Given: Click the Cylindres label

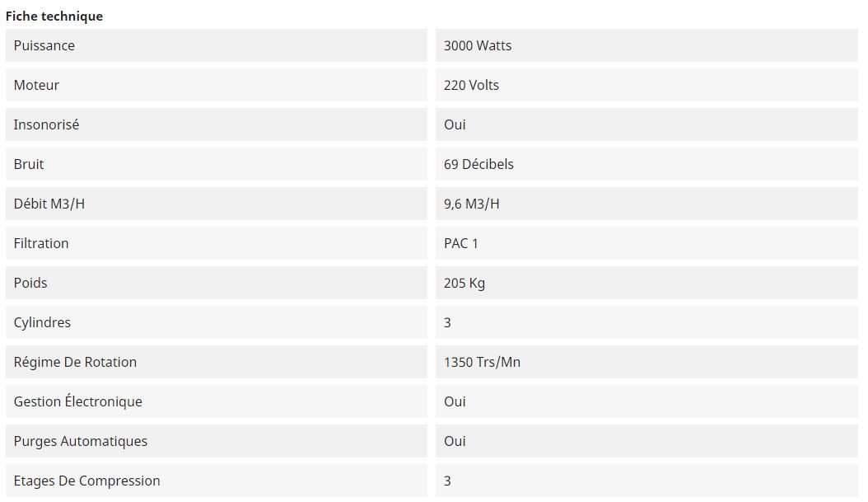Looking at the screenshot, I should pos(42,323).
